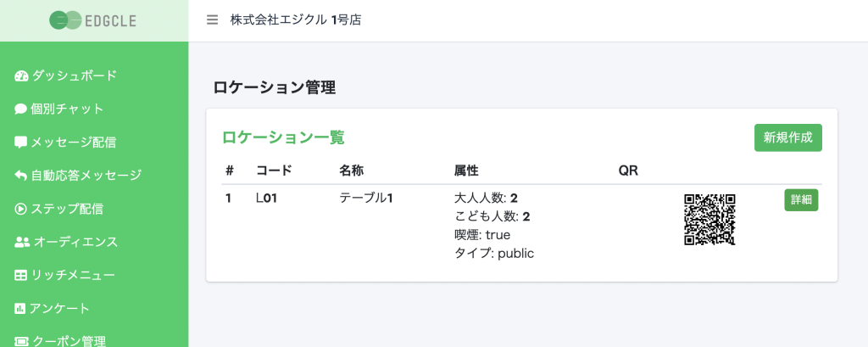Click the 株式会社エジクル 1号店 store name

tap(296, 20)
